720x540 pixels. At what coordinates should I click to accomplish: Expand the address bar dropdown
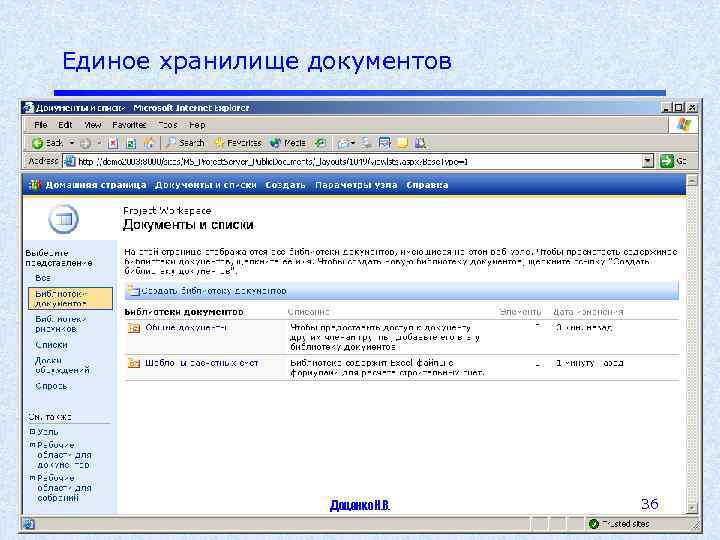[647, 162]
